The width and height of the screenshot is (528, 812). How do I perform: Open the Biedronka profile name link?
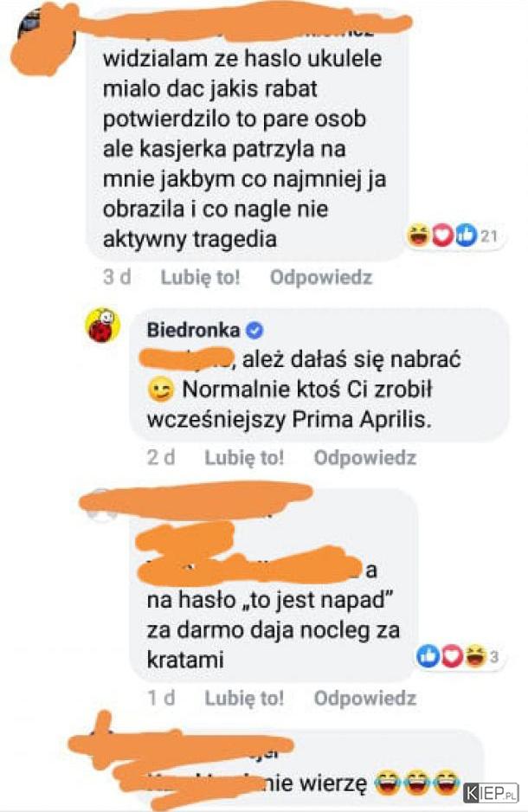(193, 330)
